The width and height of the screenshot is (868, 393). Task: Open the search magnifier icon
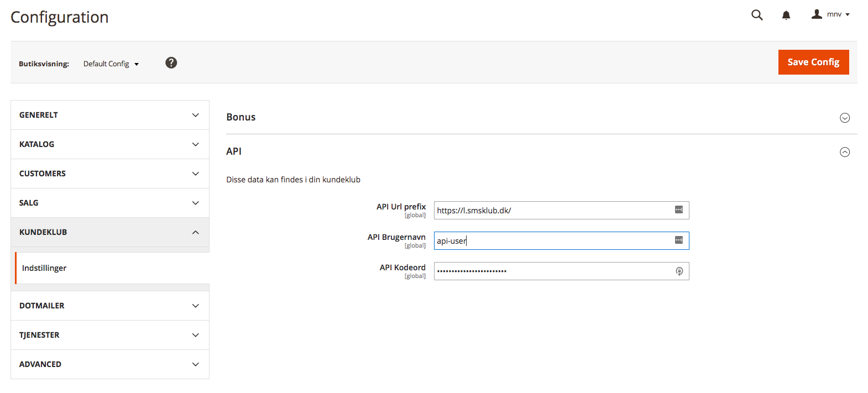757,15
